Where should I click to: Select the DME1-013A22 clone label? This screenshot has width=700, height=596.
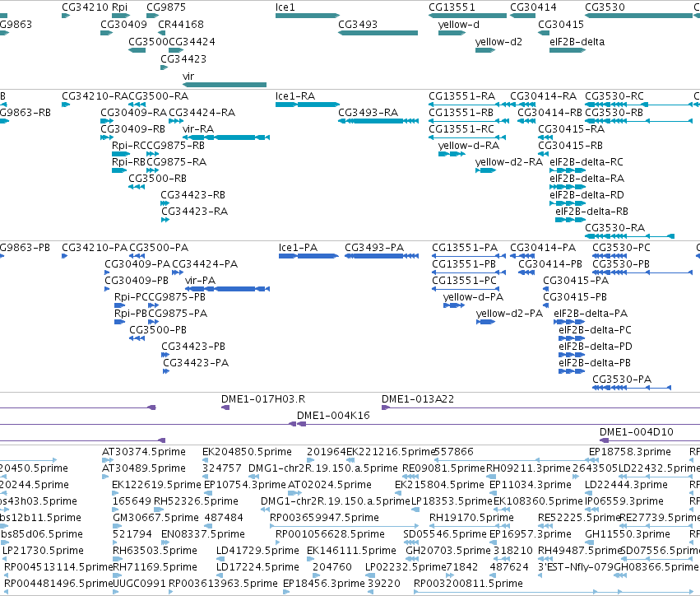(x=418, y=399)
